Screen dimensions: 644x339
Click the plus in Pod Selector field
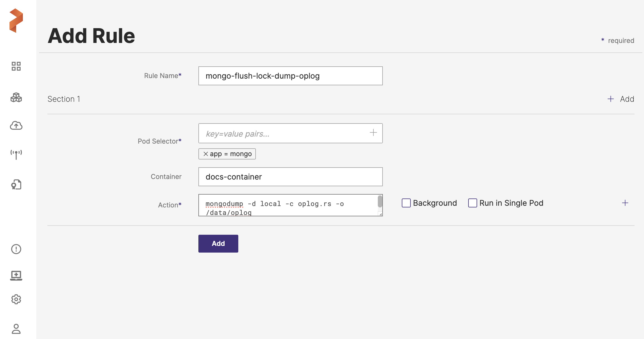coord(373,133)
